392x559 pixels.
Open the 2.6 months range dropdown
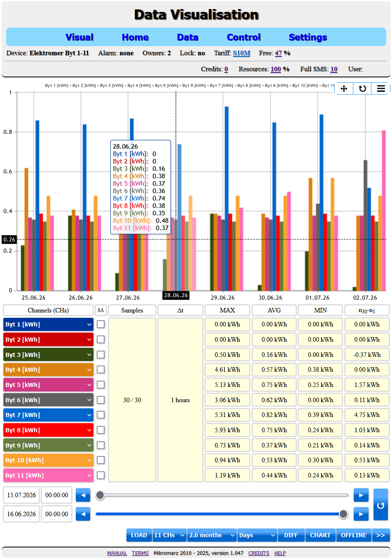tap(212, 535)
